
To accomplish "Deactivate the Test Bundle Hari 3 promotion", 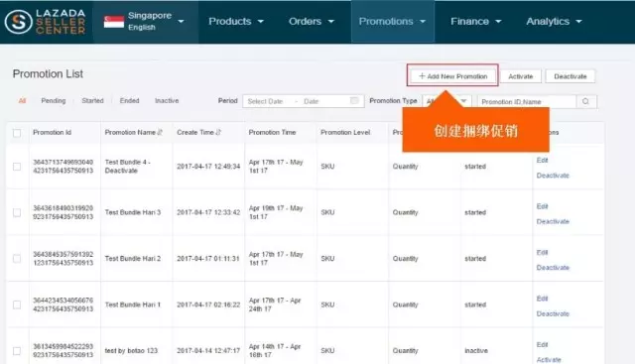I will [x=553, y=221].
